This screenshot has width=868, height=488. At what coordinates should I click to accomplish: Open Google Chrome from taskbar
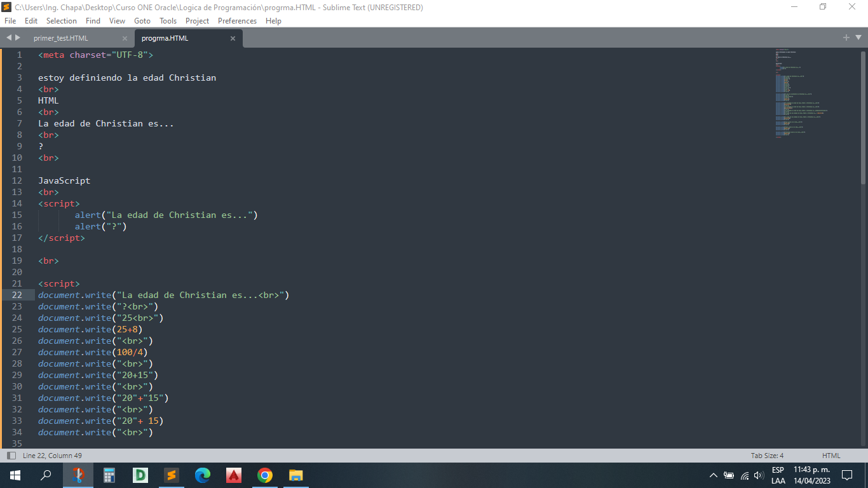pos(265,475)
